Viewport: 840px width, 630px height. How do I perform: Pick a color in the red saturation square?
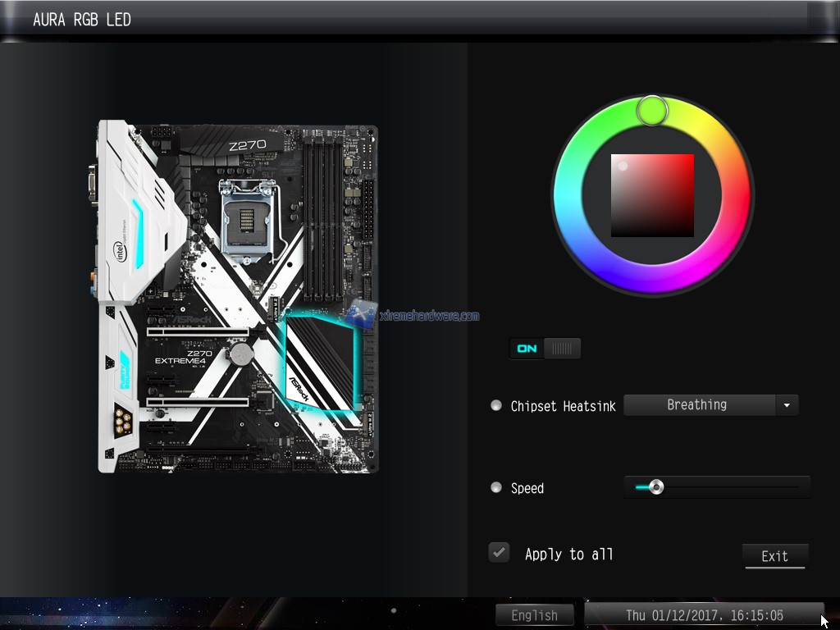point(652,195)
